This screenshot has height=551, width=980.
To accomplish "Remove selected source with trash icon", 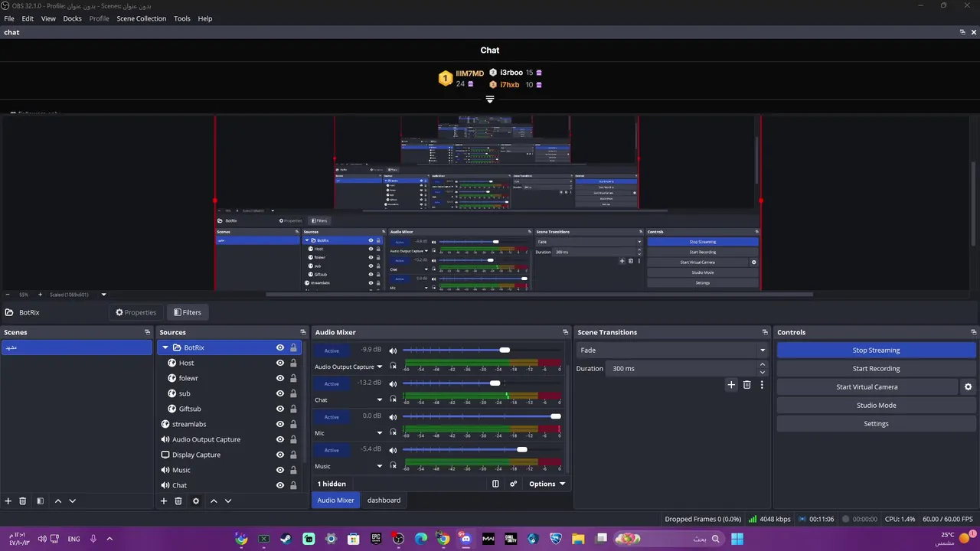I will tap(178, 500).
